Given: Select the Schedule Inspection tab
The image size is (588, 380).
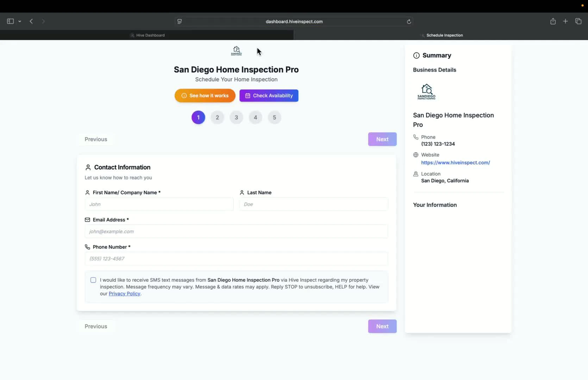Looking at the screenshot, I should click(x=441, y=35).
